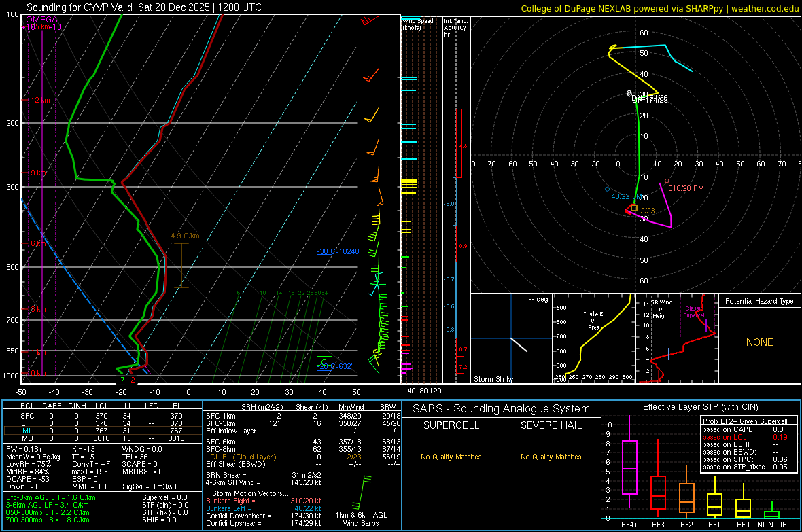
Task: Click the 'WNDG = 0.0' value
Action: pyautogui.click(x=141, y=449)
